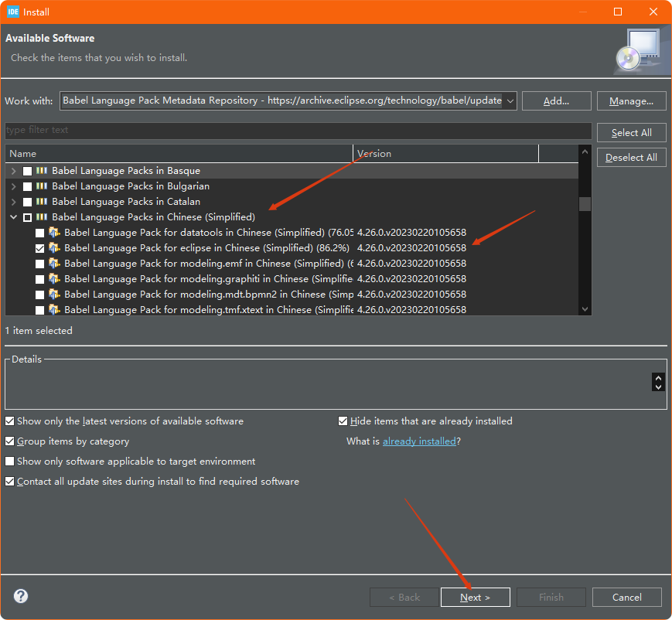The height and width of the screenshot is (620, 672).
Task: Uncheck the eclipse Chinese language pack checkbox
Action: [39, 248]
